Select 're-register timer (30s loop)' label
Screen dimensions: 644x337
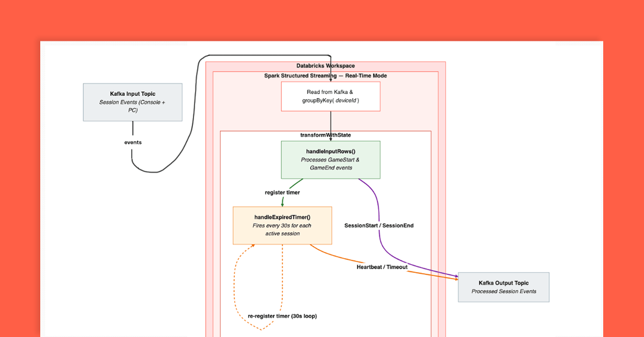282,316
